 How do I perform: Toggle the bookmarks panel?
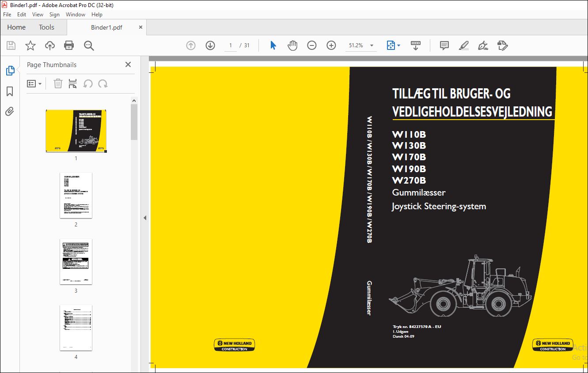click(x=10, y=91)
